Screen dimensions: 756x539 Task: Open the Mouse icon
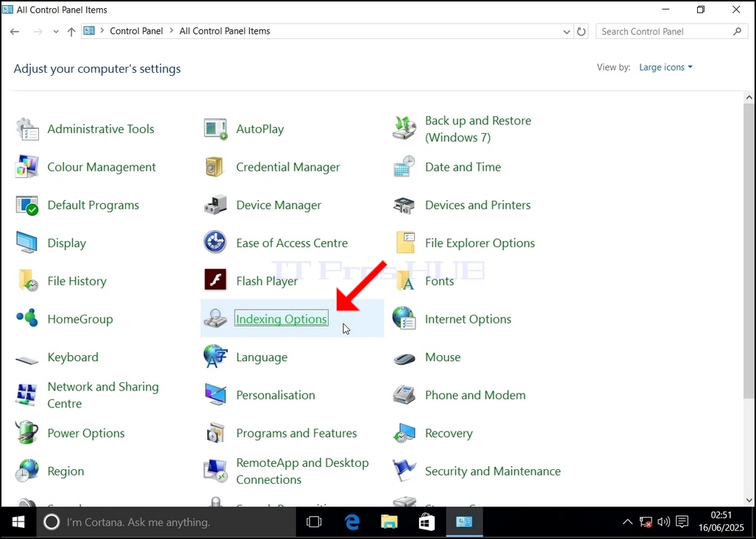point(404,359)
